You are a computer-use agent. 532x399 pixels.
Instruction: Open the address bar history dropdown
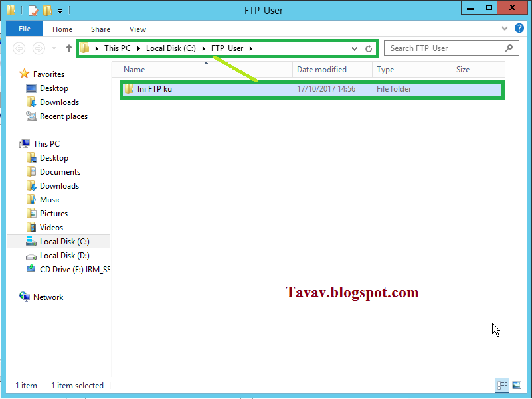[x=354, y=48]
